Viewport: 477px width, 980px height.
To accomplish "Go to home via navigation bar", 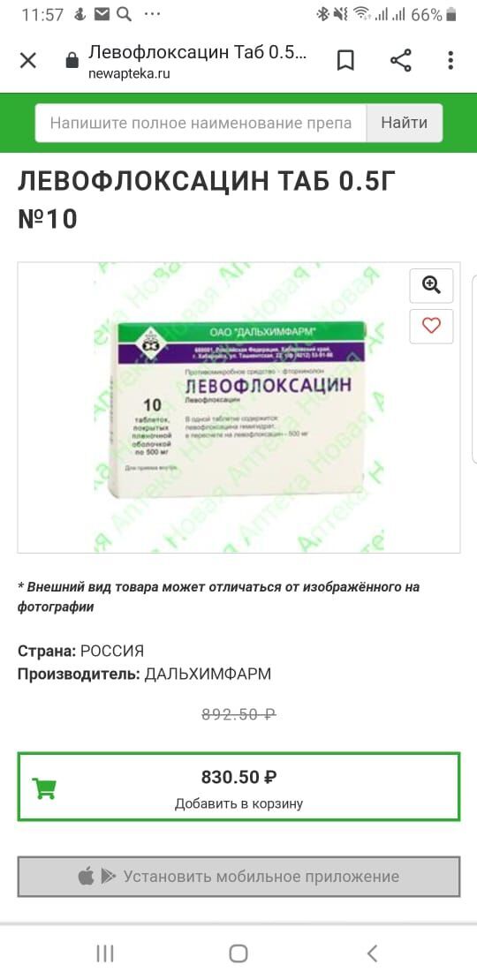I will (x=238, y=954).
